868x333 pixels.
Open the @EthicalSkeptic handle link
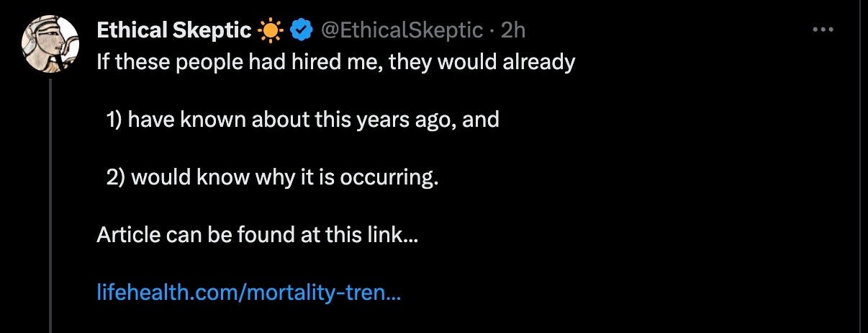(401, 30)
